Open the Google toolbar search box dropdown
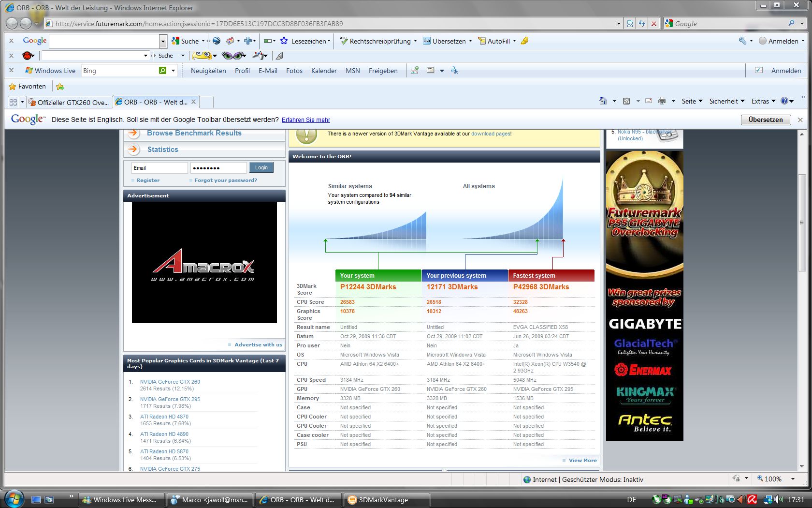The height and width of the screenshot is (508, 812). click(163, 41)
